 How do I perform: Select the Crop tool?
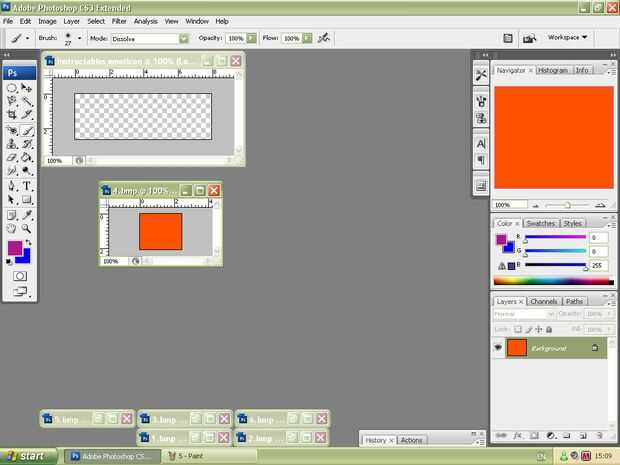[12, 115]
